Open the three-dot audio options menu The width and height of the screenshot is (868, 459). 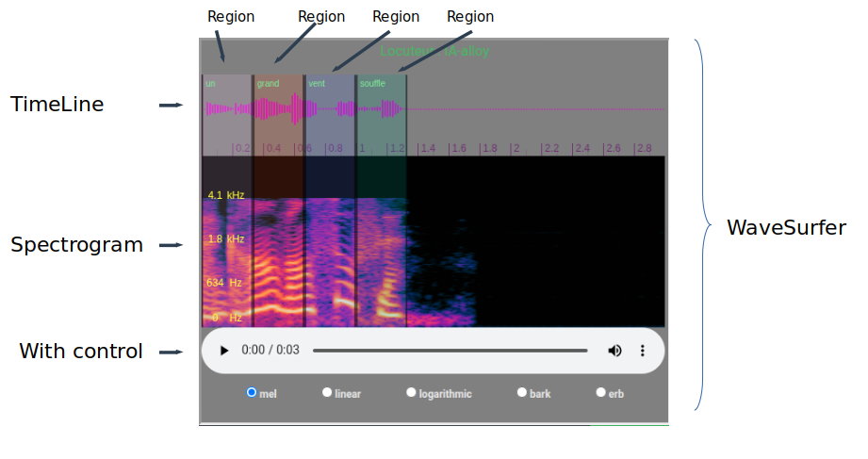[643, 351]
